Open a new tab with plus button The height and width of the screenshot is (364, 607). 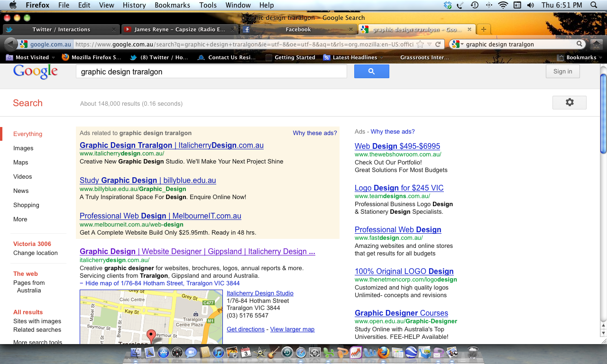click(483, 29)
